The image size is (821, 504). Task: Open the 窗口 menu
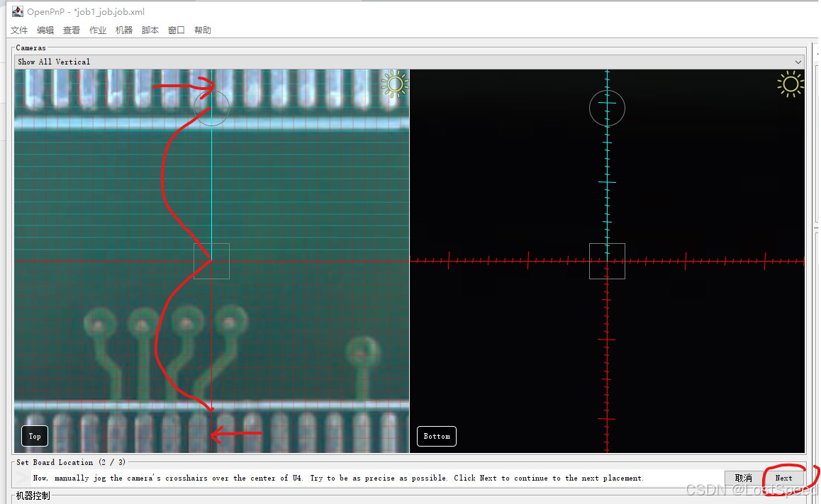point(177,30)
